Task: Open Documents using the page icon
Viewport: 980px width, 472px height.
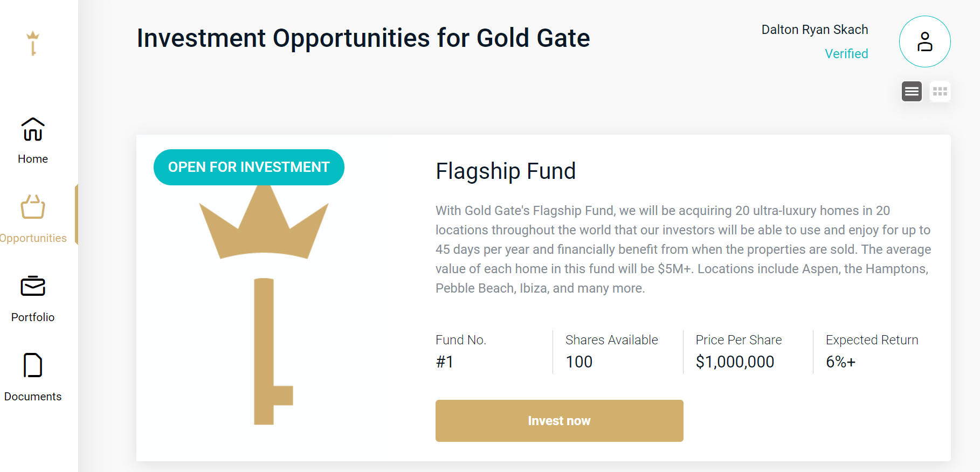Action: coord(33,365)
